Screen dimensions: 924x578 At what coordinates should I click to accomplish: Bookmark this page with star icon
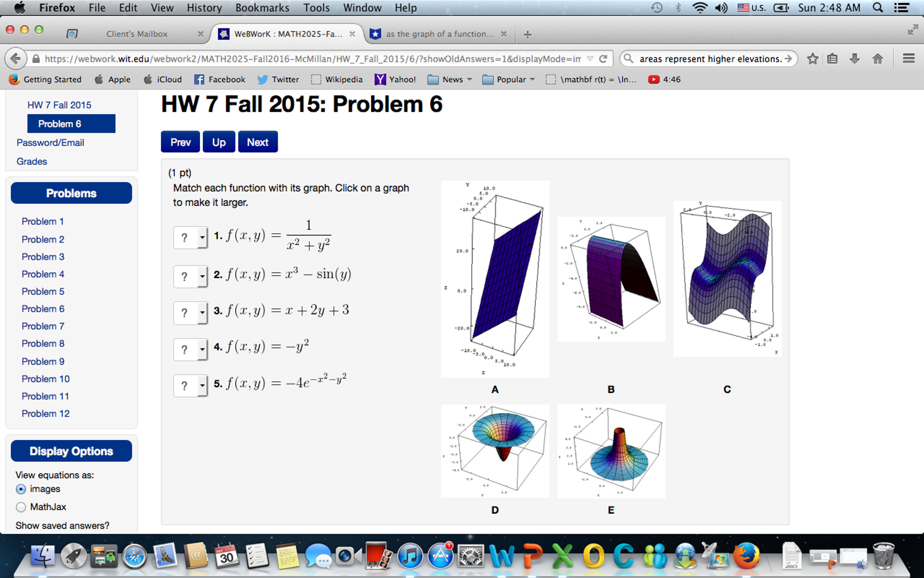(812, 59)
